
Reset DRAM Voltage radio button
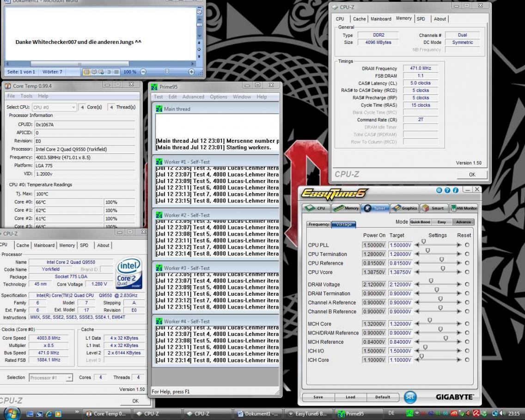pos(467,285)
